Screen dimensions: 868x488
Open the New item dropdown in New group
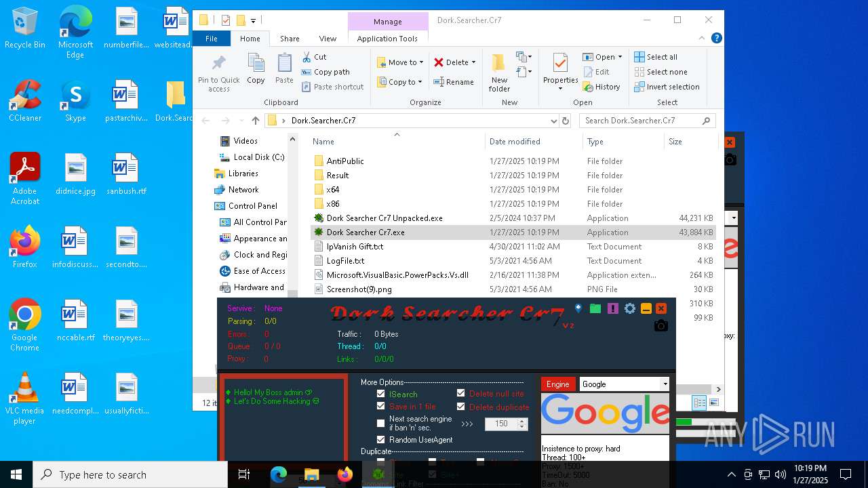click(523, 57)
